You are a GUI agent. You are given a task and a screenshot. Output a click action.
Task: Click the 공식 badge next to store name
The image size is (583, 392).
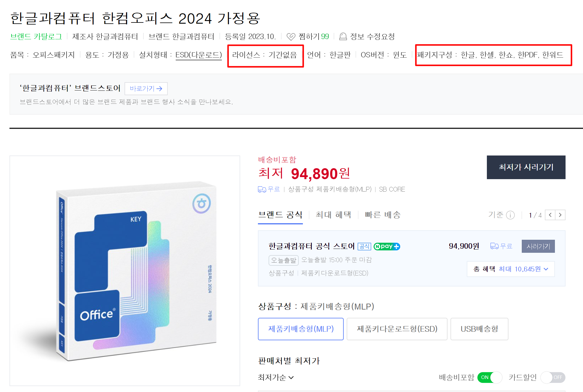coord(364,246)
